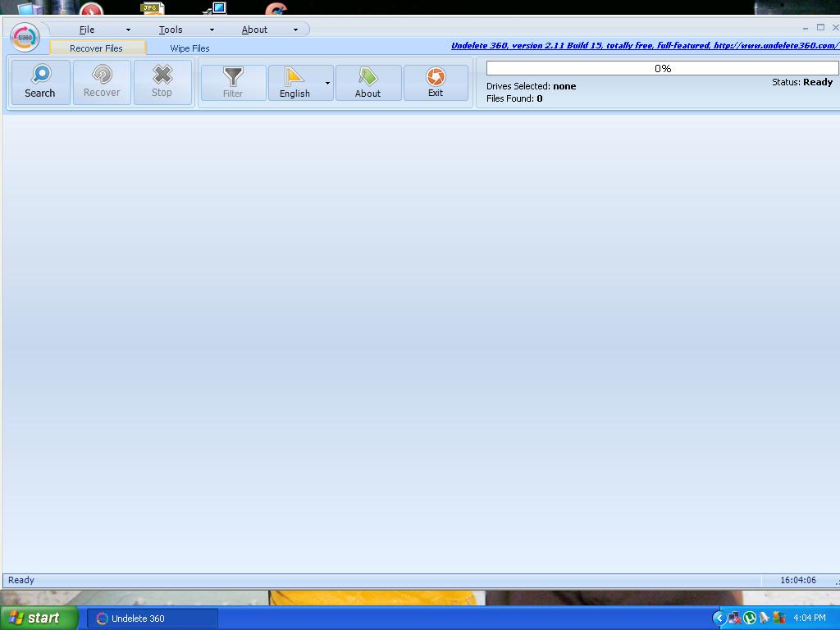Screen dimensions: 840x630
Task: Select the JPG file icon on the desktop
Action: tap(152, 7)
